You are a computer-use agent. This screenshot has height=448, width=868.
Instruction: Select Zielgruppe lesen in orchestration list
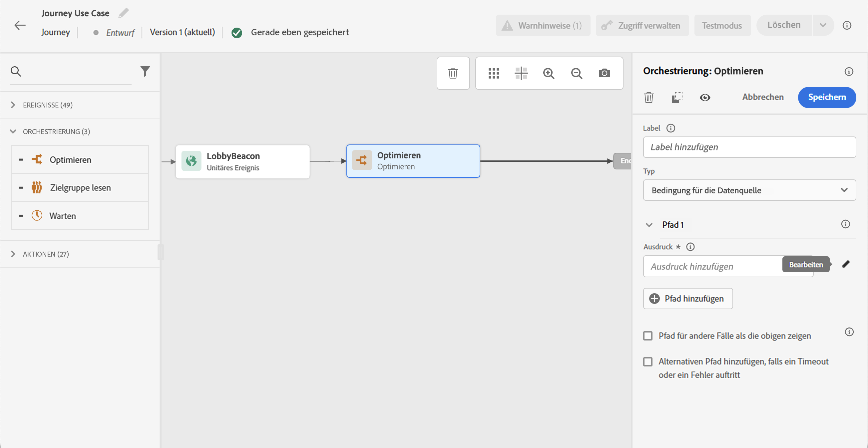click(x=80, y=187)
